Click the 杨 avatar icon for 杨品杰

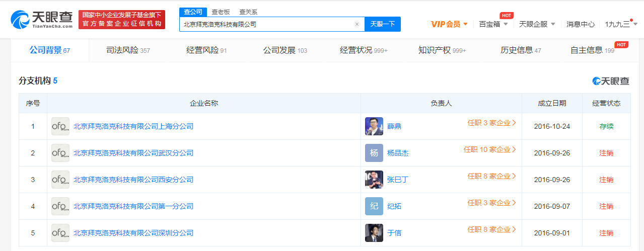click(x=374, y=153)
